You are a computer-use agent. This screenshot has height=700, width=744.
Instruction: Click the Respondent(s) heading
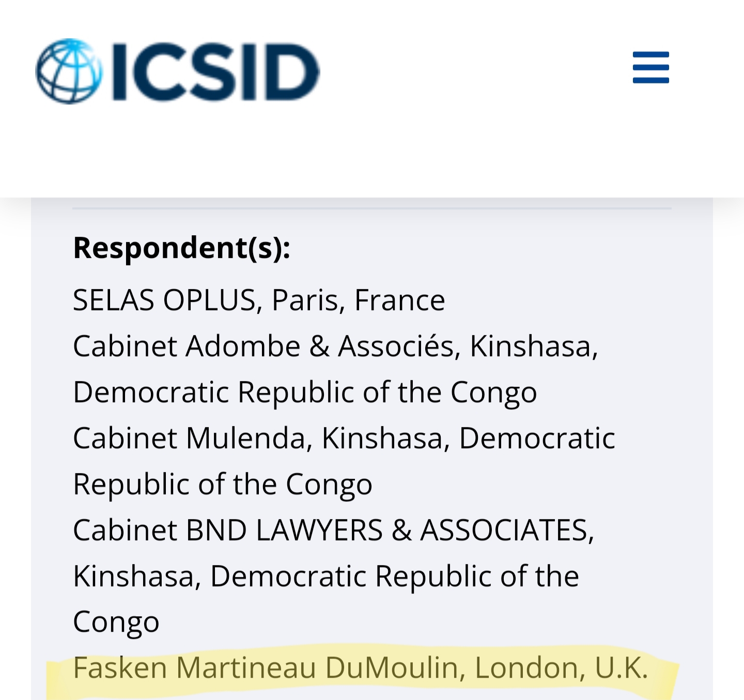pos(181,248)
